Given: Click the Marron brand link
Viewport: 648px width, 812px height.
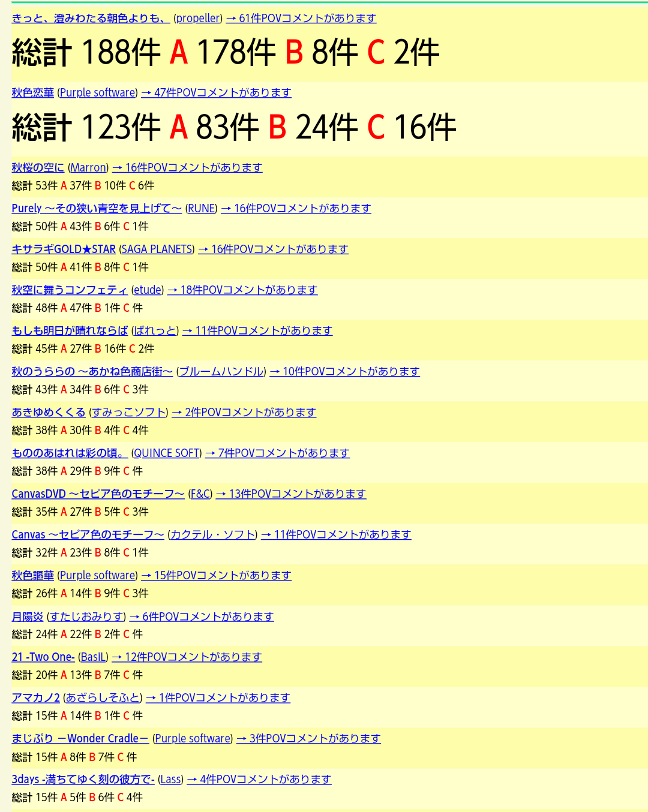Looking at the screenshot, I should pos(88,168).
